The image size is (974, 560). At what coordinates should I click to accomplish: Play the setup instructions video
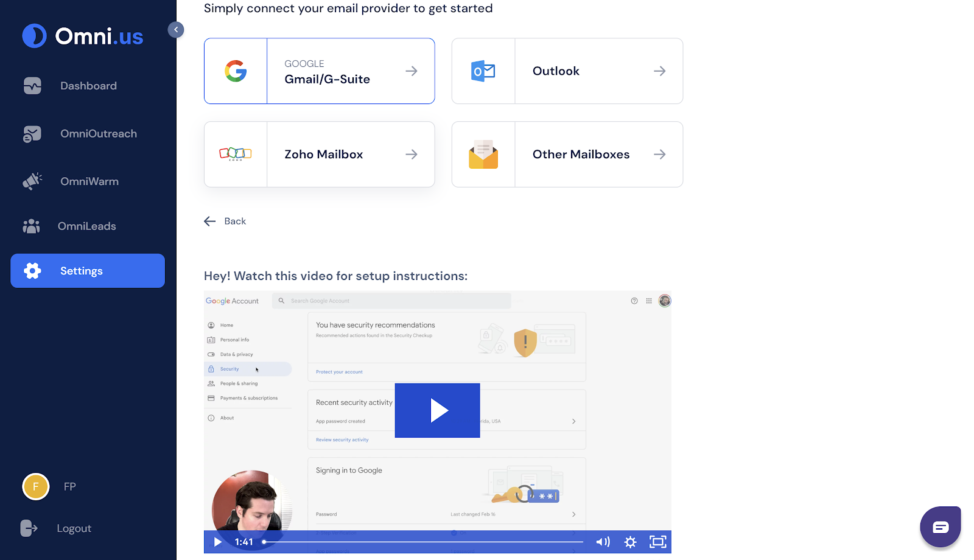point(438,410)
